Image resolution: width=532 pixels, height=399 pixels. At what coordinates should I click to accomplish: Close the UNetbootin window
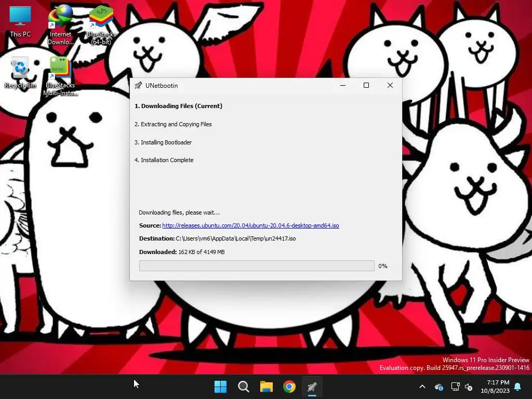390,86
